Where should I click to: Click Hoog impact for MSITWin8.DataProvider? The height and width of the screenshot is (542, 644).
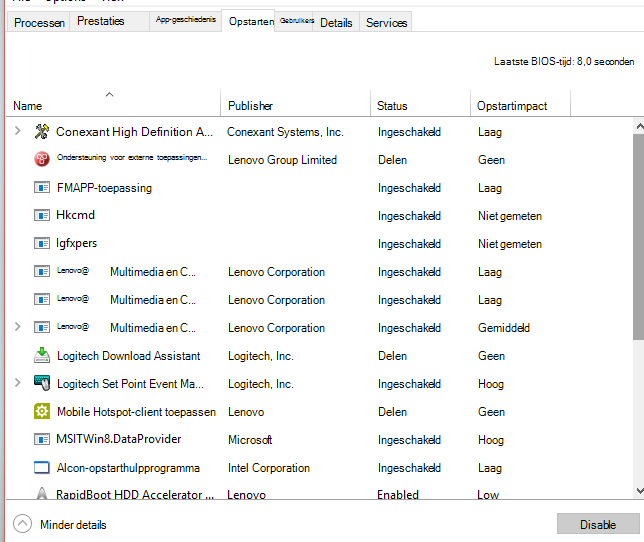tap(491, 440)
